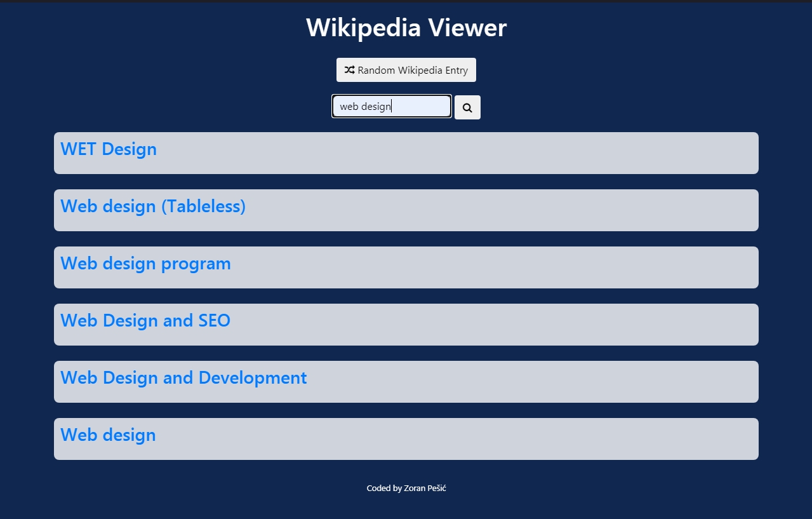
Task: Select the search query text in the input
Action: pos(365,106)
